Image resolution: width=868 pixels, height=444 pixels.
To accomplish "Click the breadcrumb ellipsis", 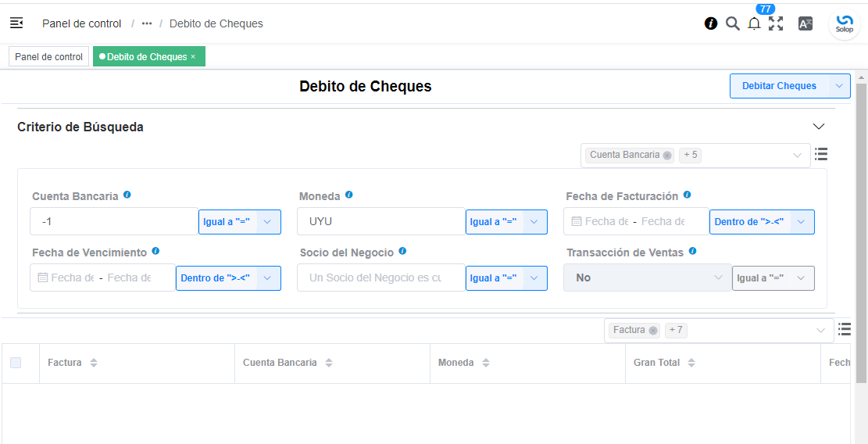I will (x=147, y=23).
